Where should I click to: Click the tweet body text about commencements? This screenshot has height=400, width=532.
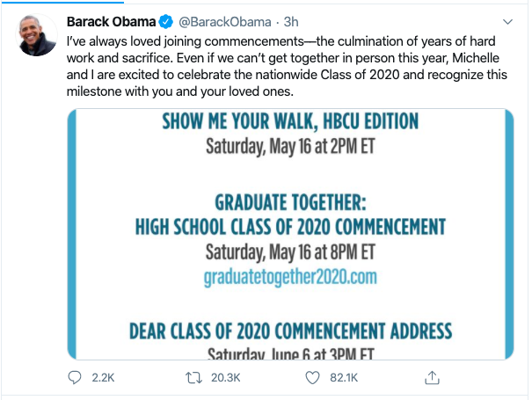[x=281, y=67]
